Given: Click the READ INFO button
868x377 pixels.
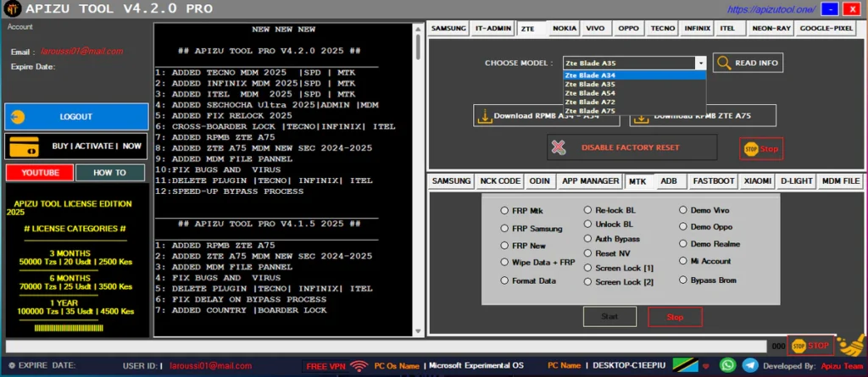Looking at the screenshot, I should [x=748, y=63].
